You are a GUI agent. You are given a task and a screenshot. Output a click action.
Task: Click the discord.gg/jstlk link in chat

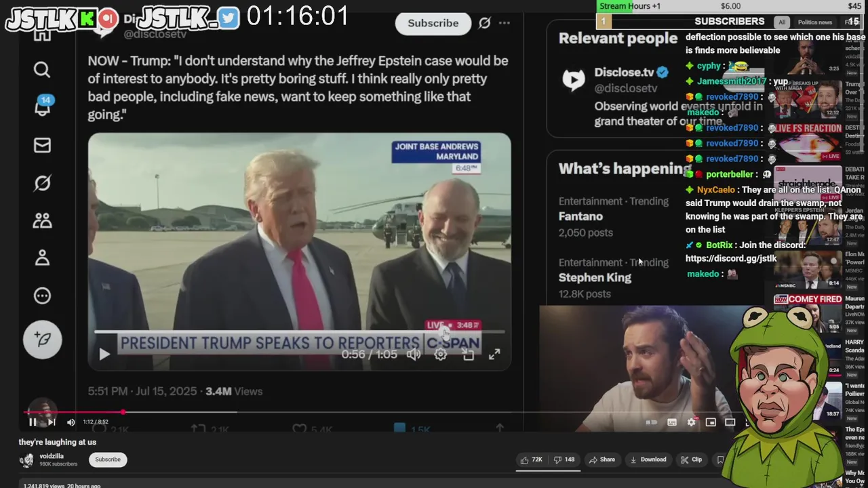[x=731, y=258]
